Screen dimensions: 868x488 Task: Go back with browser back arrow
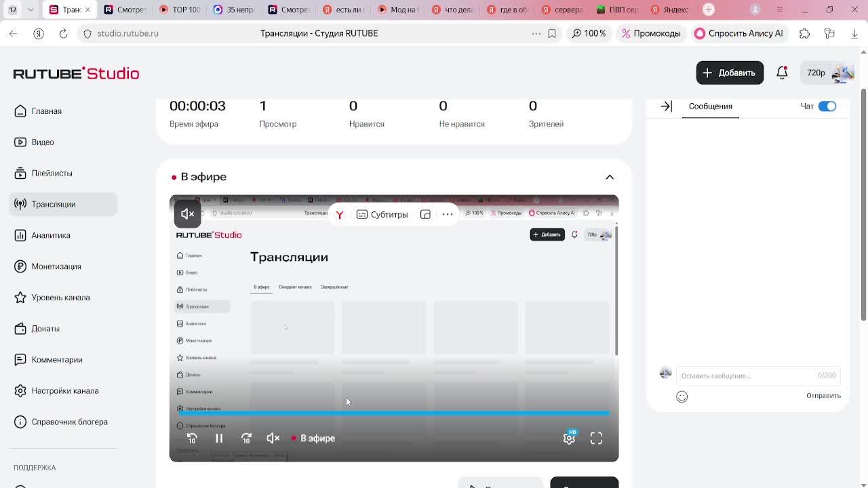(14, 33)
